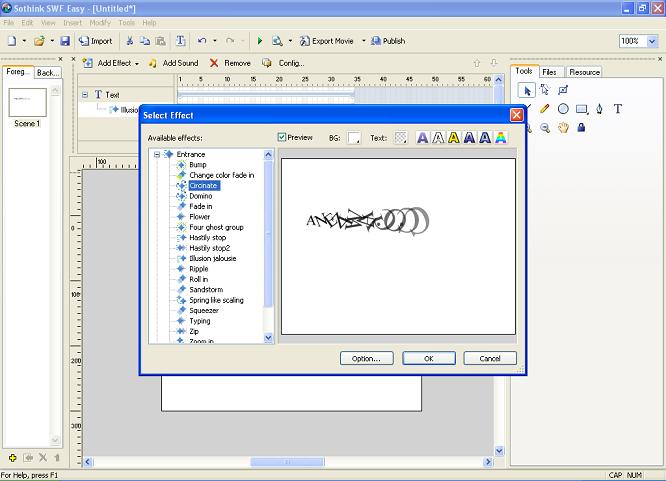Image resolution: width=666 pixels, height=481 pixels.
Task: Switch to the Files tab
Action: click(550, 72)
